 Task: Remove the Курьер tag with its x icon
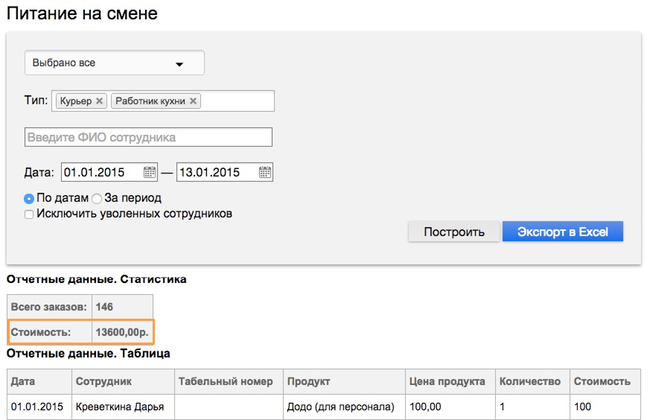pos(99,101)
